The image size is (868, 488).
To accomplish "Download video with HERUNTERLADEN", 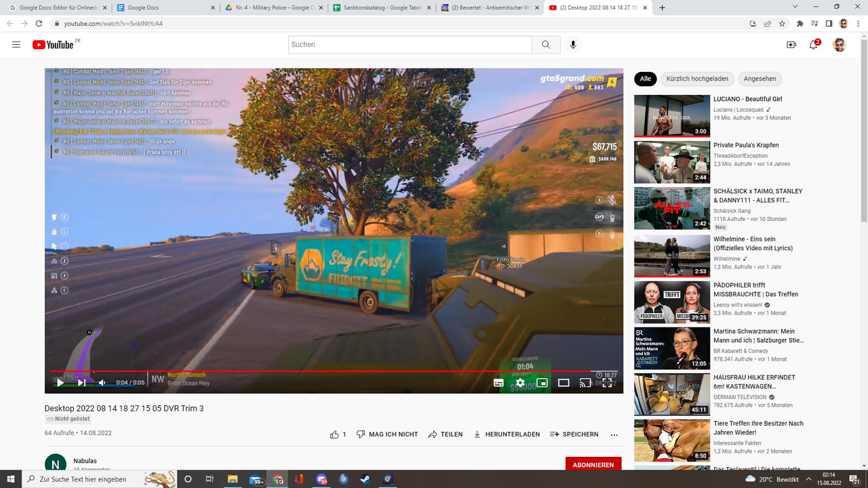I will [x=507, y=434].
